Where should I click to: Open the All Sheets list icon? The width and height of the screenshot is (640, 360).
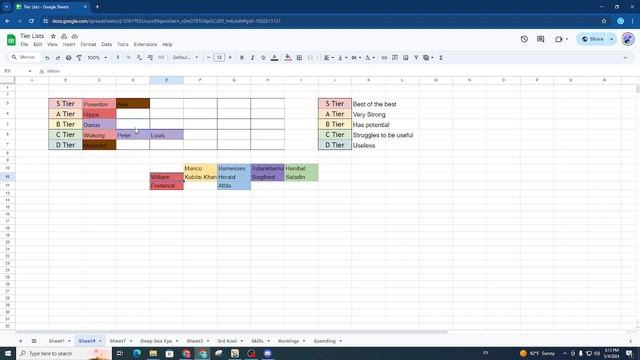[34, 341]
